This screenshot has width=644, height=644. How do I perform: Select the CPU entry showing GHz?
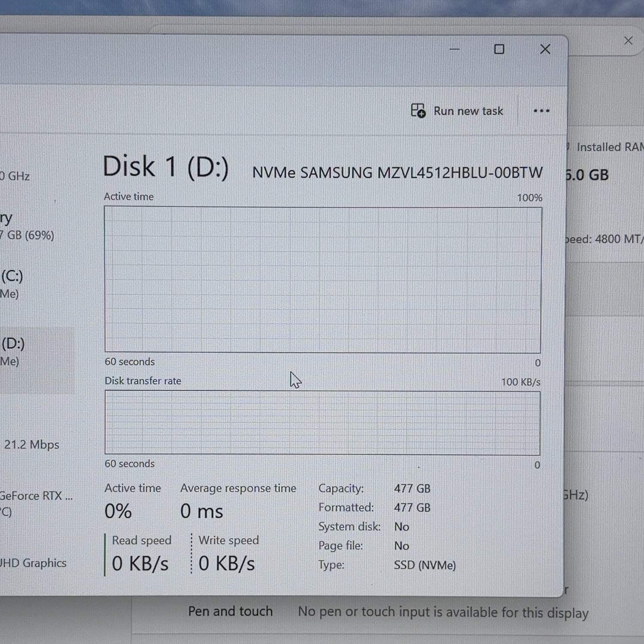coord(15,176)
